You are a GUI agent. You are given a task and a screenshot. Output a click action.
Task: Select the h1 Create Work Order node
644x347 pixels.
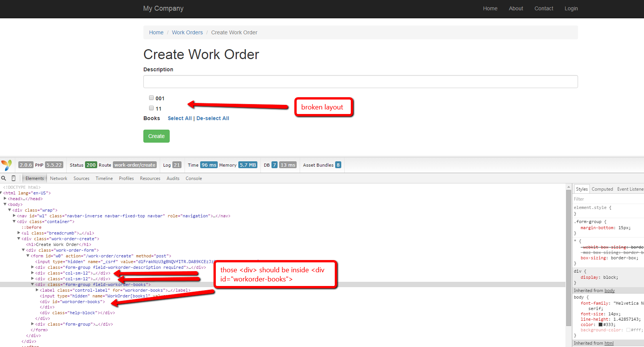pos(59,244)
